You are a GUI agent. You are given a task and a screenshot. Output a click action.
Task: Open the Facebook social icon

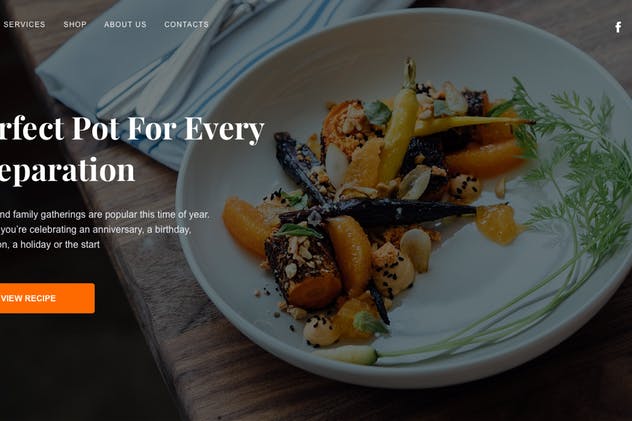618,27
